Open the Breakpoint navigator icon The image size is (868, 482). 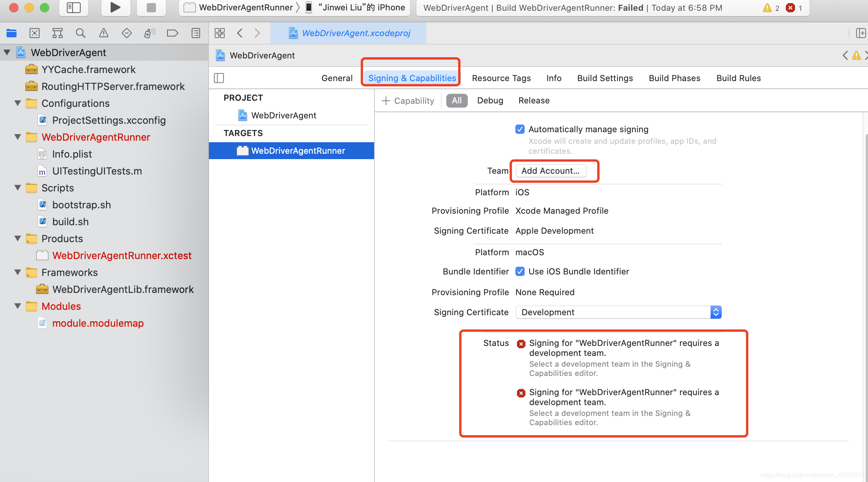tap(172, 33)
